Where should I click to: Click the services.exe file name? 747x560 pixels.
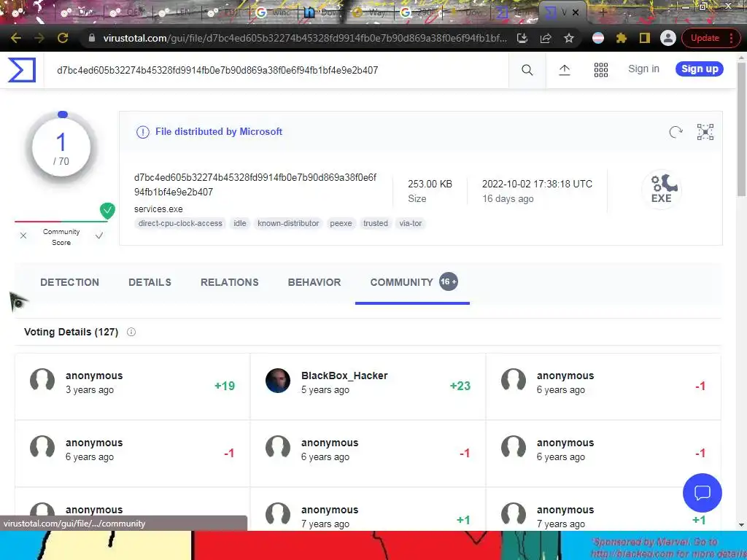[x=158, y=209]
